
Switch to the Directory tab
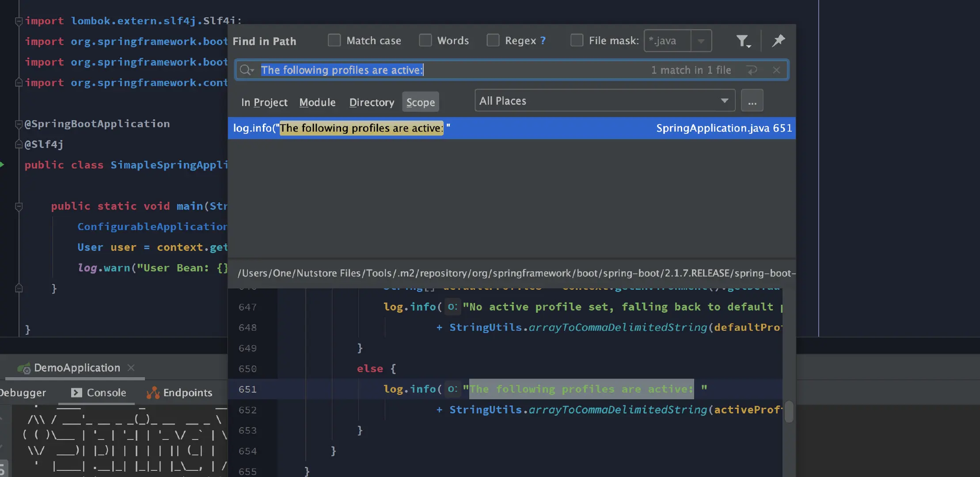click(x=372, y=102)
